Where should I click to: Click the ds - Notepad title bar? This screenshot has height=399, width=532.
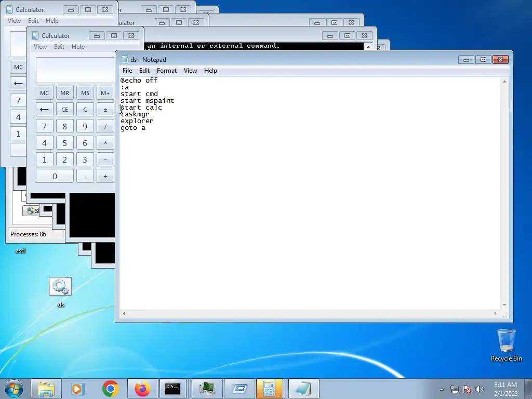coord(288,60)
